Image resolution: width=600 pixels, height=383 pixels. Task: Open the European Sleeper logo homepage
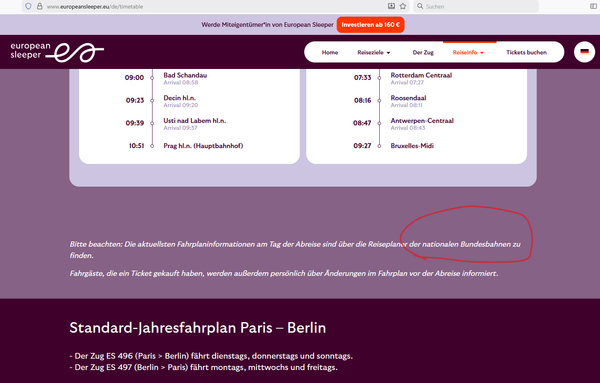pyautogui.click(x=57, y=52)
